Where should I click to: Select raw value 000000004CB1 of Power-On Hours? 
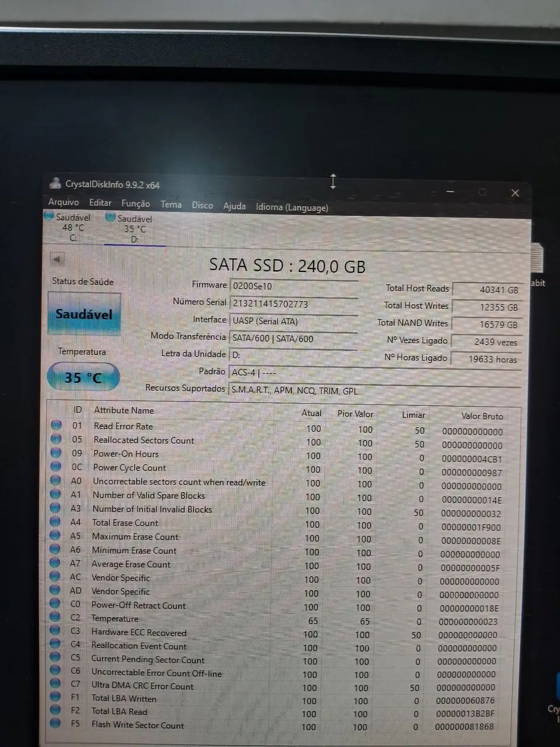coord(471,459)
